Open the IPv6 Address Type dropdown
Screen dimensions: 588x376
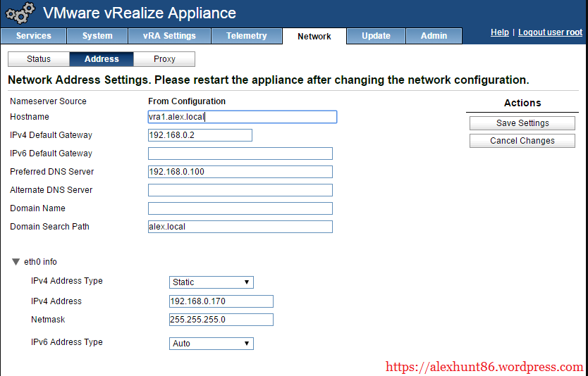pos(211,344)
